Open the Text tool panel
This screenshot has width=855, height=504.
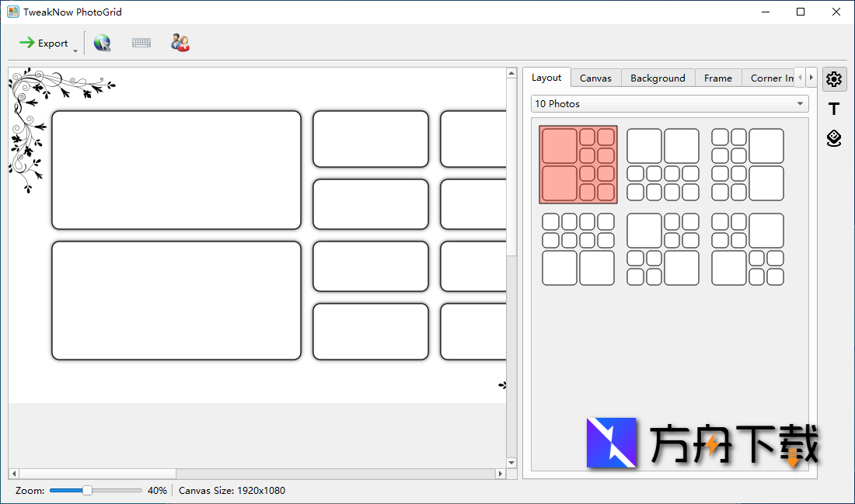[834, 109]
